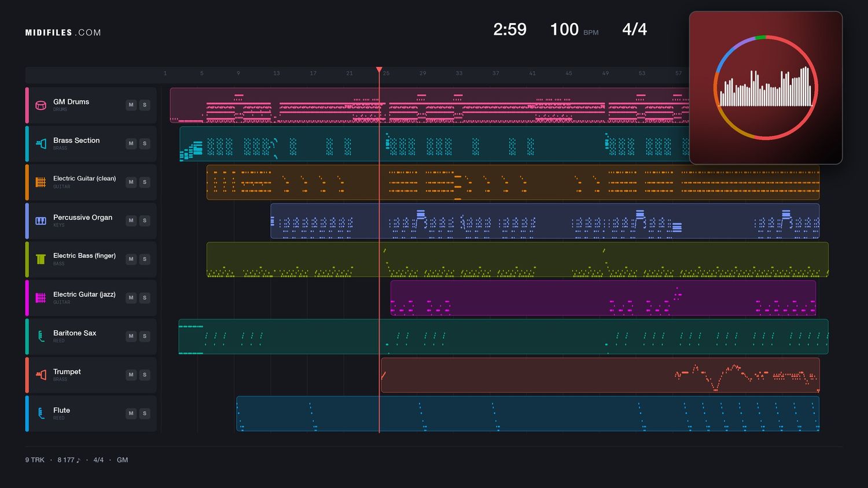Select the Trumpet red clip
868x488 pixels.
pyautogui.click(x=600, y=375)
